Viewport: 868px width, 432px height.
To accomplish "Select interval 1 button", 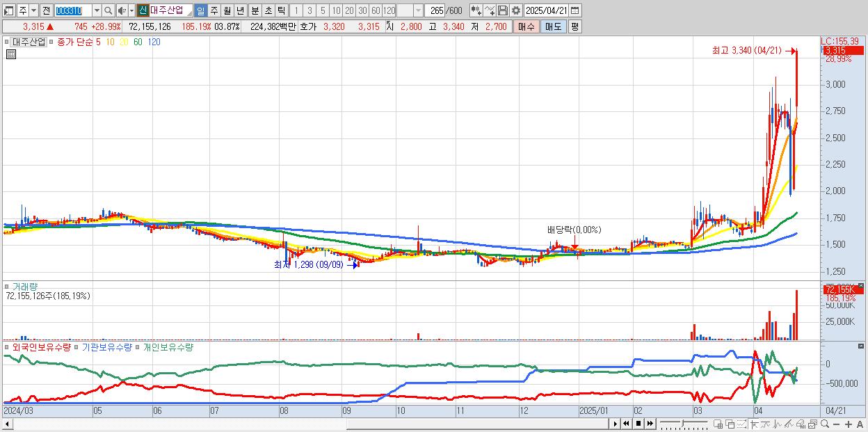I will (x=295, y=10).
